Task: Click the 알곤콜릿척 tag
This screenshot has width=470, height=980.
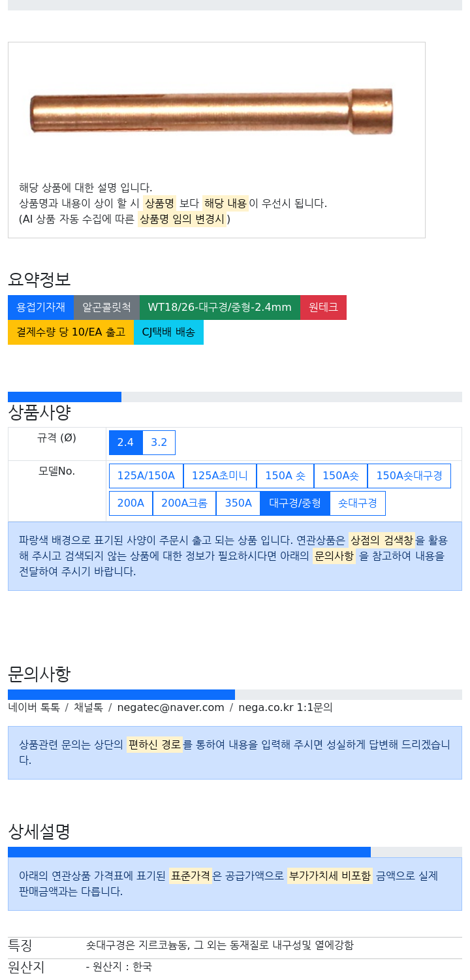Action: tap(106, 308)
